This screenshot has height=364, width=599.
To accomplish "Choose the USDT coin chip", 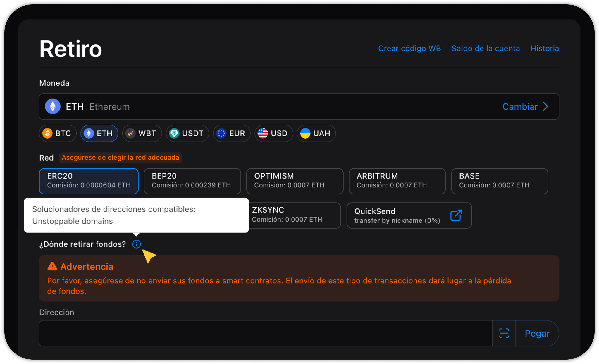I will click(187, 133).
